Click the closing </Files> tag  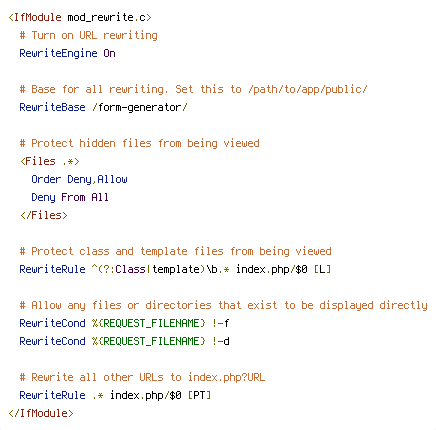pyautogui.click(x=44, y=215)
